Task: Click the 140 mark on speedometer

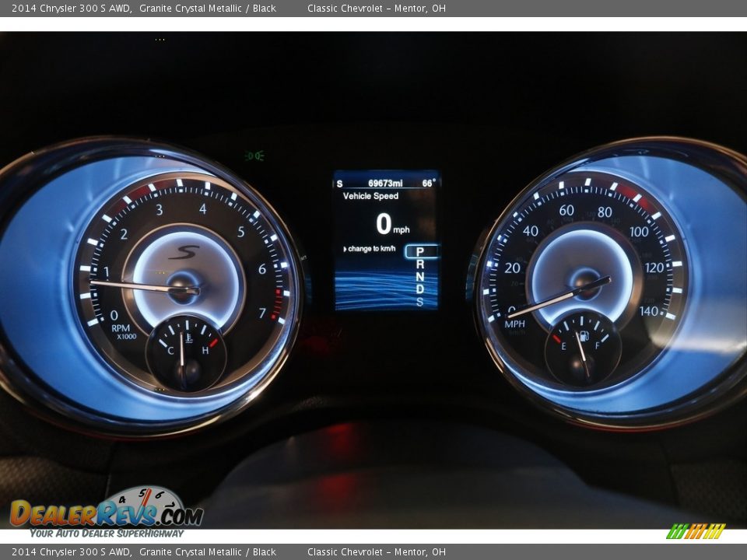Action: [x=648, y=311]
